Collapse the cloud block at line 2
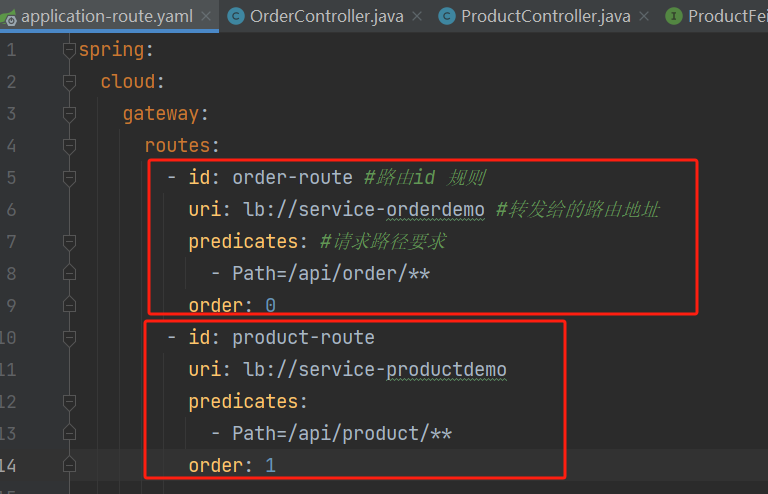This screenshot has width=768, height=494. point(70,82)
